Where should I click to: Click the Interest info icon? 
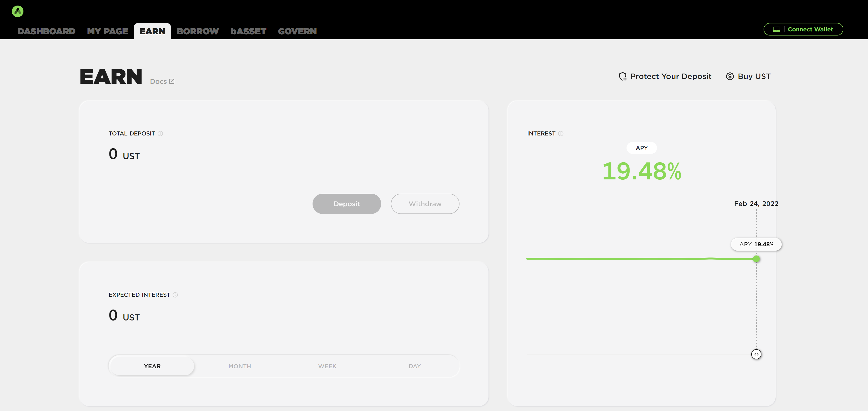point(561,134)
